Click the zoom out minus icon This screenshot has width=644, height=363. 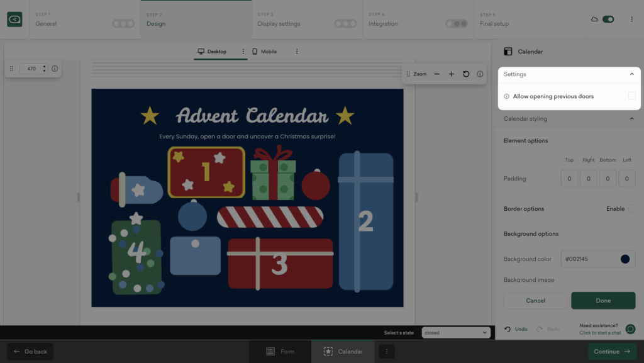[x=436, y=74]
